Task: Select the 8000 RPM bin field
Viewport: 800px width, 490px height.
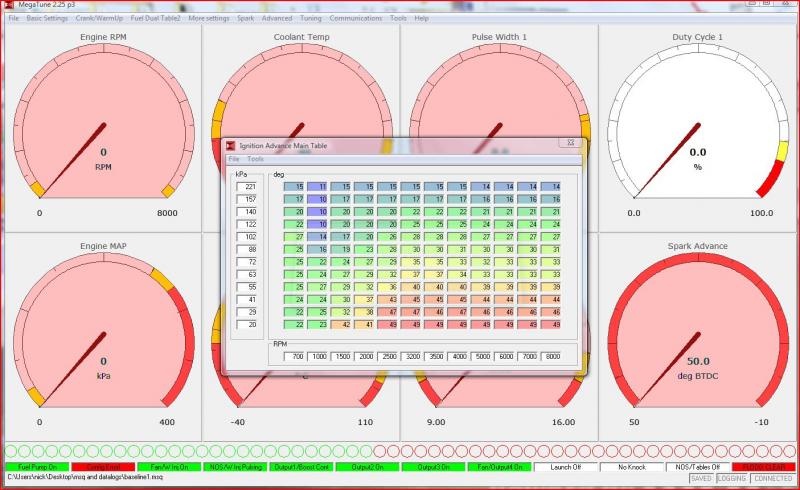Action: [550, 356]
